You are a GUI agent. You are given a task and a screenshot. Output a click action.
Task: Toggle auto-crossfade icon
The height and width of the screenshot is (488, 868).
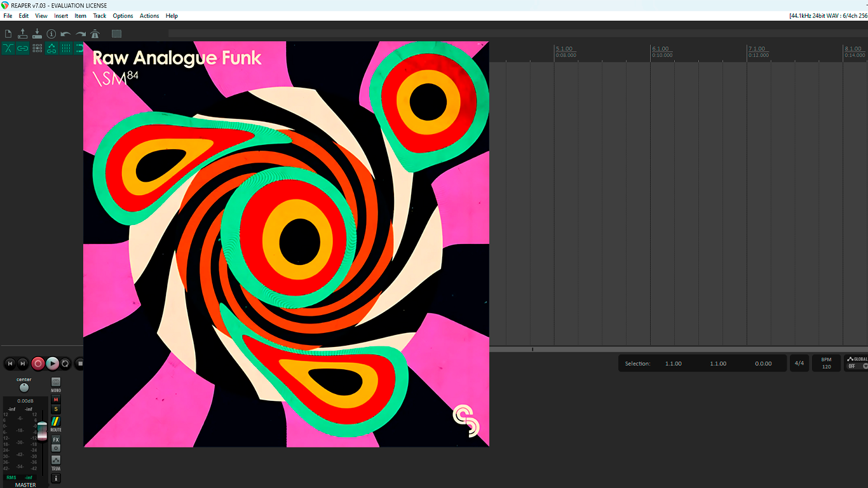click(8, 48)
